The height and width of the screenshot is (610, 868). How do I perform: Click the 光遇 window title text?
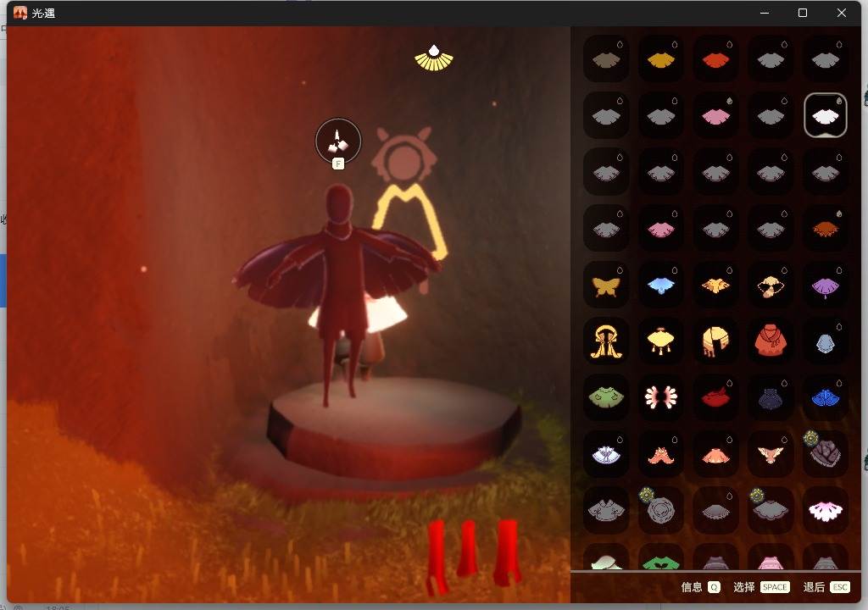click(43, 14)
